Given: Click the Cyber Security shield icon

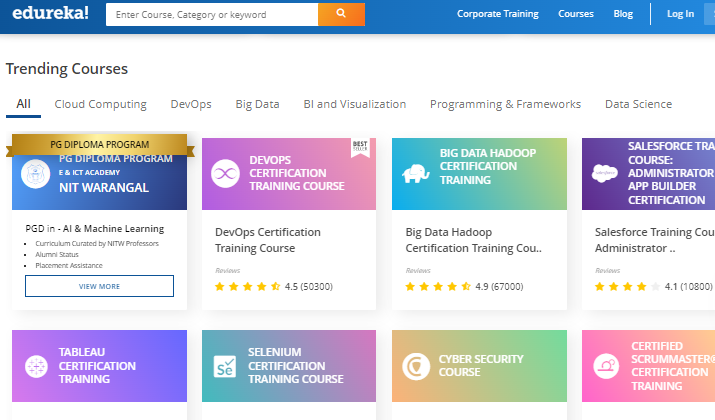Looking at the screenshot, I should pos(415,365).
